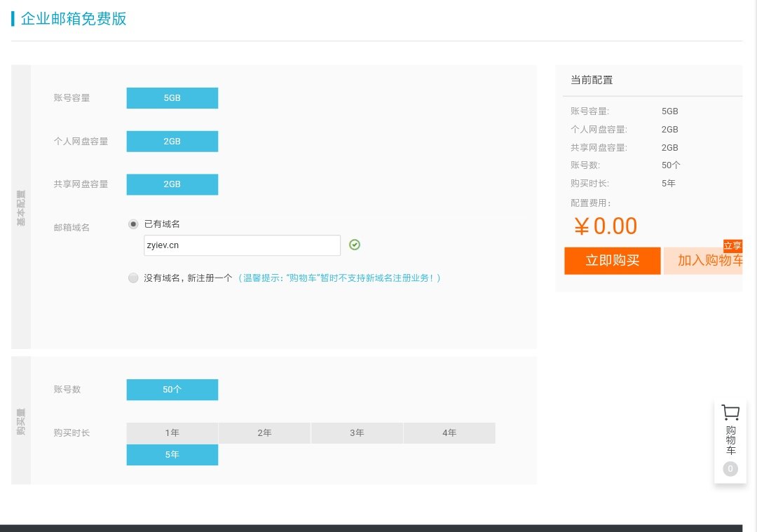Click the basic configuration side tab
757x532 pixels.
(x=21, y=207)
